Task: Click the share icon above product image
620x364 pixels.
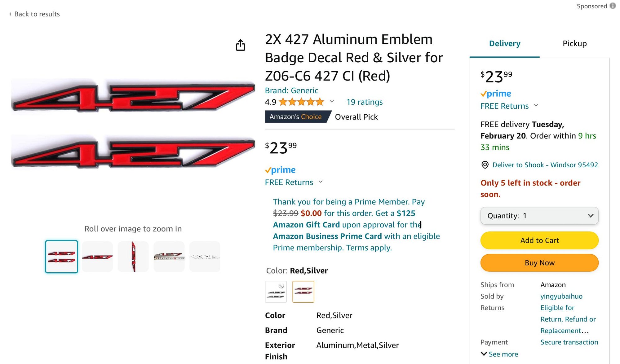Action: point(240,45)
